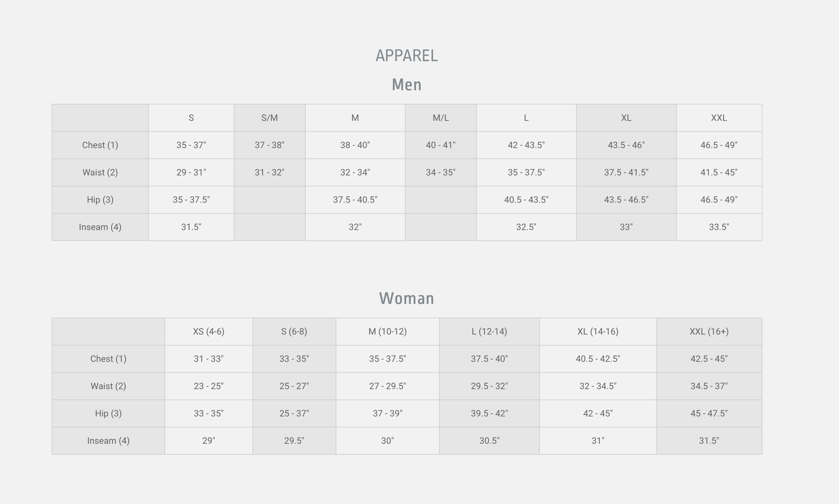
Task: Select the Men table title
Action: (407, 85)
